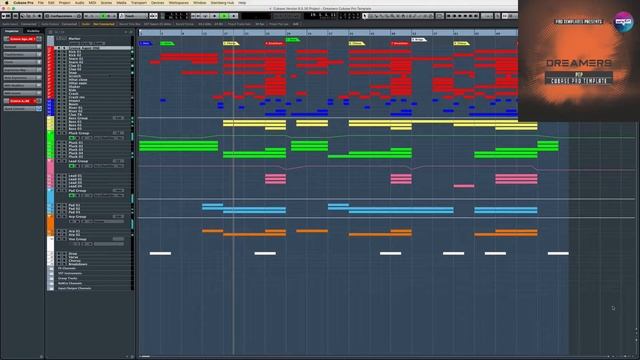
Task: Expand the Quick Controls inspector section
Action: point(22,109)
